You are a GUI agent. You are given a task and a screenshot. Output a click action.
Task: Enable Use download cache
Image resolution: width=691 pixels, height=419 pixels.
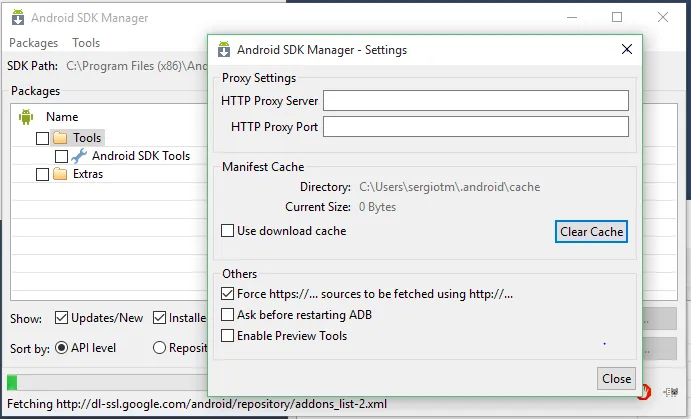pyautogui.click(x=227, y=230)
